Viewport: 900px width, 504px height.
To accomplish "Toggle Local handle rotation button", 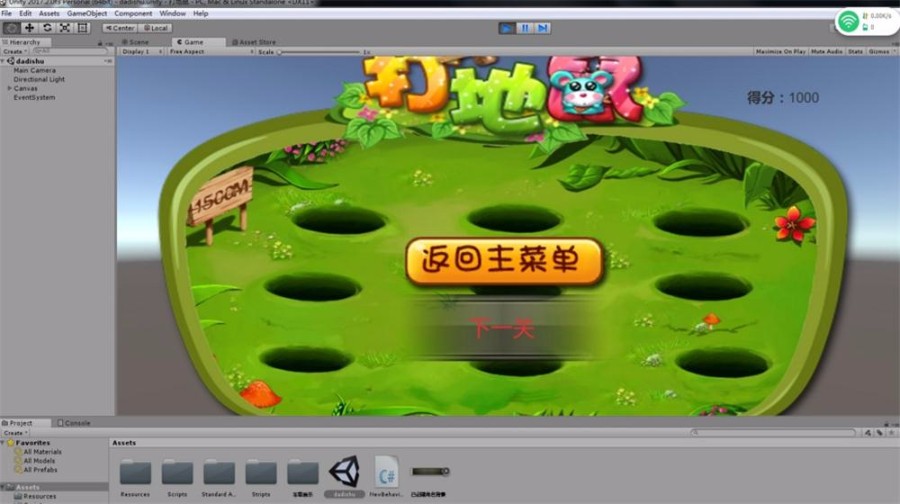I will point(155,28).
